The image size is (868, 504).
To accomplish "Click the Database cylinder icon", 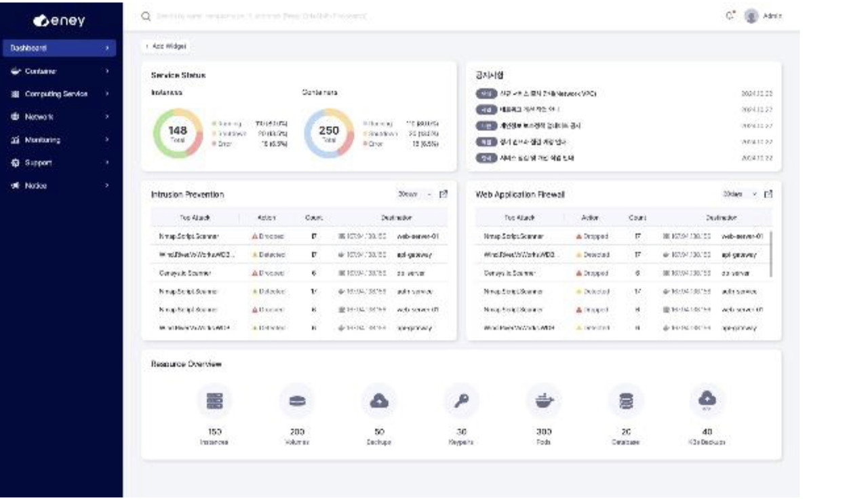I will click(x=626, y=401).
